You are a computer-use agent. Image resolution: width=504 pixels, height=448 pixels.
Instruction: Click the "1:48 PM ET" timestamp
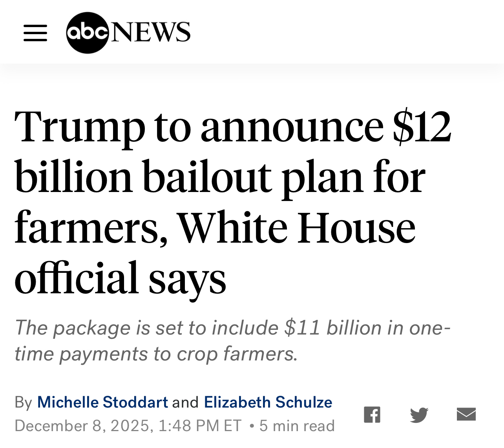[x=200, y=426]
